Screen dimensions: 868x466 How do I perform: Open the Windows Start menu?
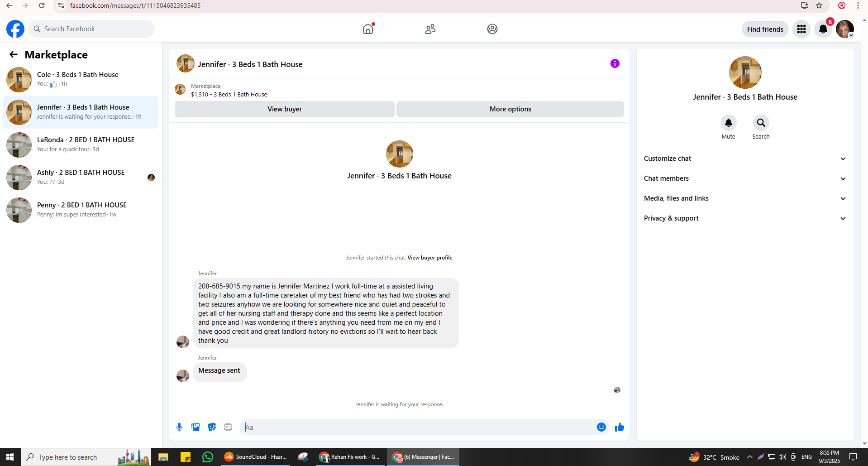10,457
